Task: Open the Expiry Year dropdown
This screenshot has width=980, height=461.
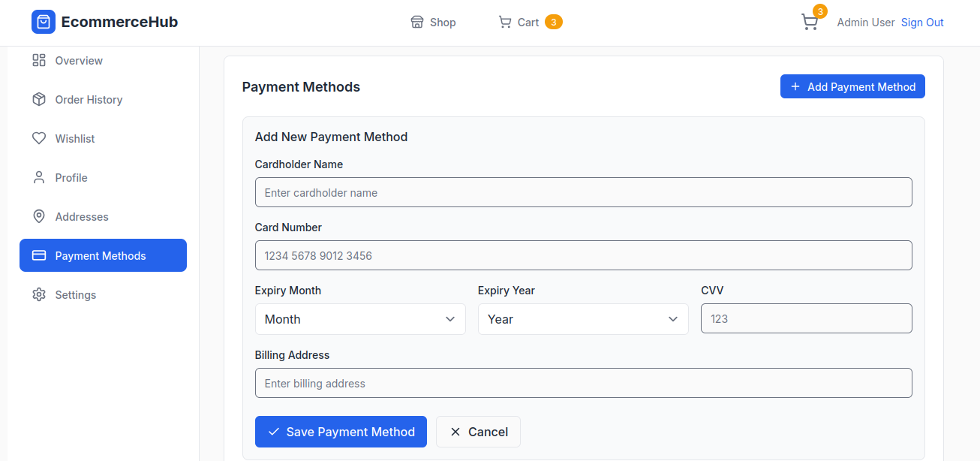Action: [582, 319]
